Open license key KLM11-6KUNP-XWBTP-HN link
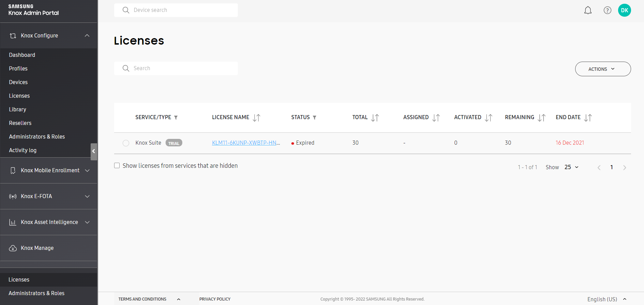The width and height of the screenshot is (644, 305). coord(246,143)
